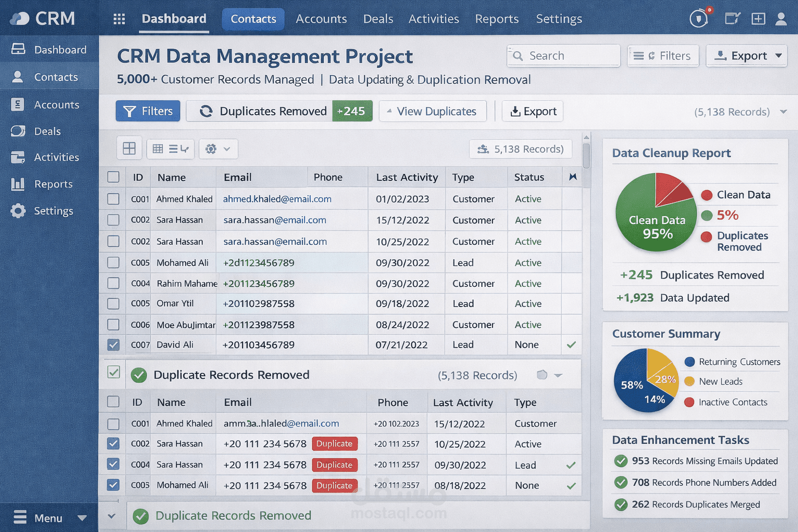
Task: Click the add new plus-box icon
Action: pyautogui.click(x=758, y=19)
